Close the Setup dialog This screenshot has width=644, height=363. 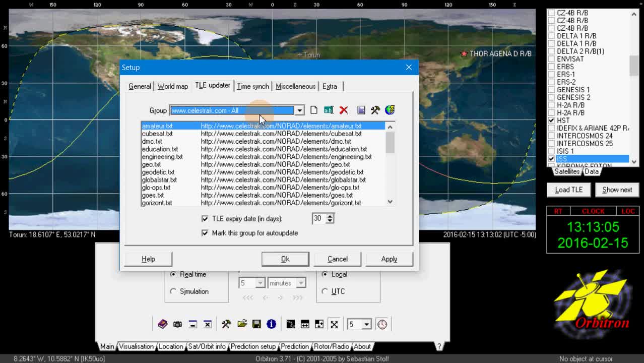point(409,67)
